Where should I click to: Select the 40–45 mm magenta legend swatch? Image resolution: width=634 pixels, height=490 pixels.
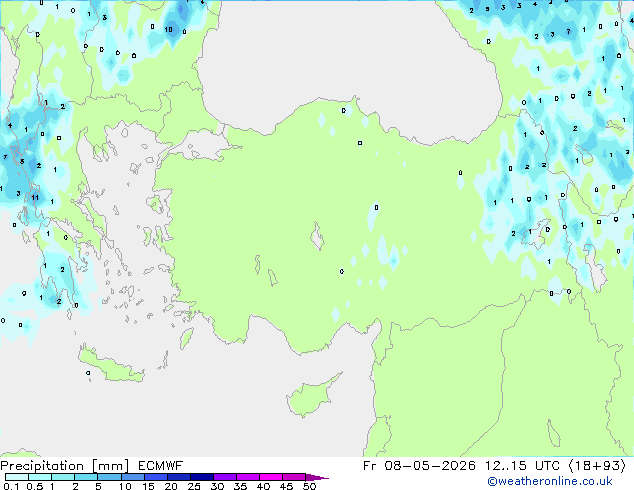(x=271, y=477)
